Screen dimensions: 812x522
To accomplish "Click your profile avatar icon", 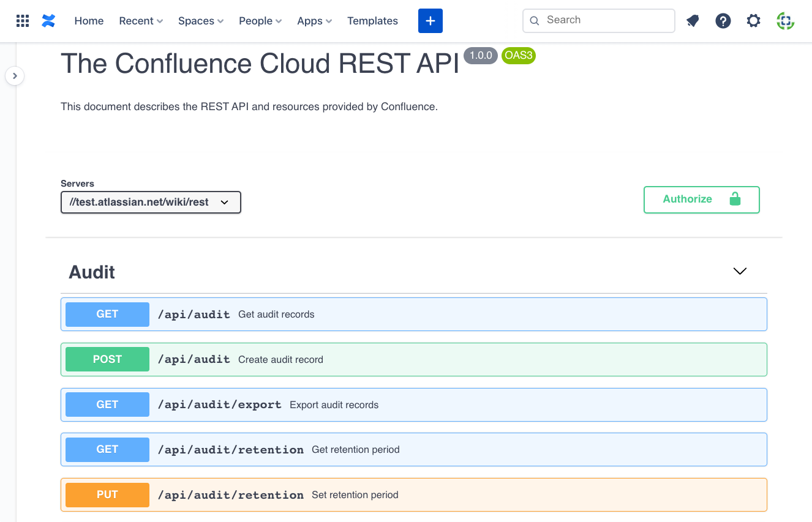I will tap(785, 20).
